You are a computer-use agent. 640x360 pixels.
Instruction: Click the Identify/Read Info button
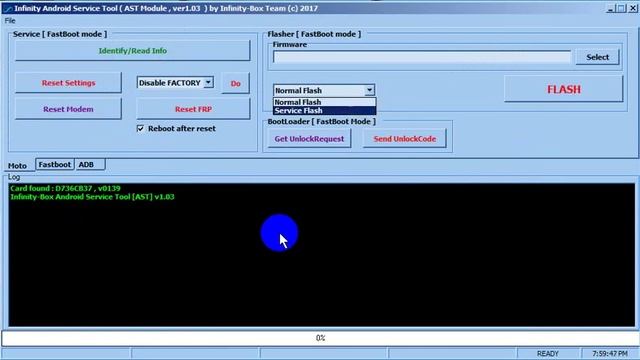point(133,51)
